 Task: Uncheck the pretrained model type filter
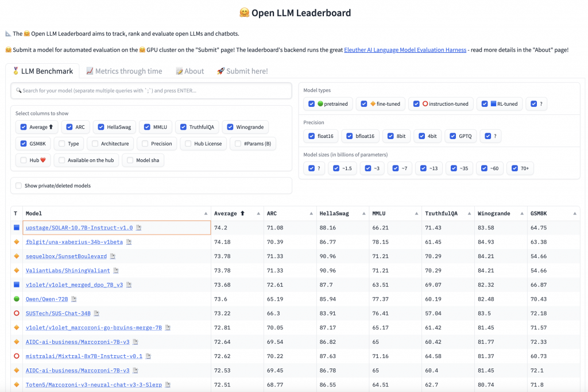point(312,103)
